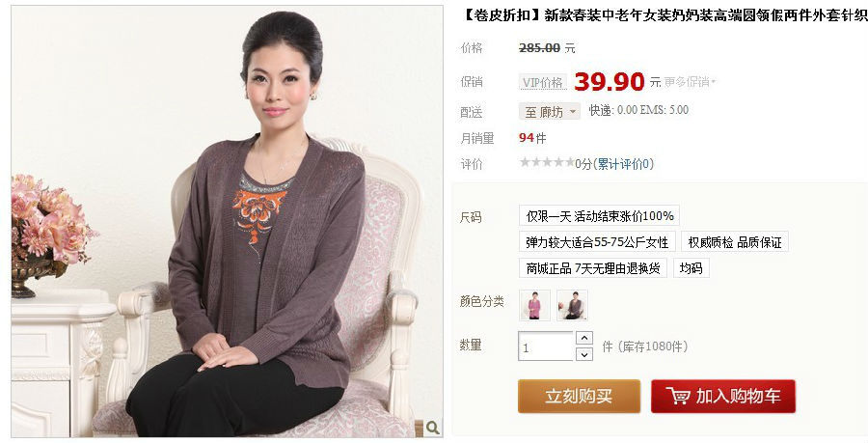Viewport: 868px width, 443px height.
Task: Select 商城正品 7天无理由退换货 option
Action: (593, 268)
